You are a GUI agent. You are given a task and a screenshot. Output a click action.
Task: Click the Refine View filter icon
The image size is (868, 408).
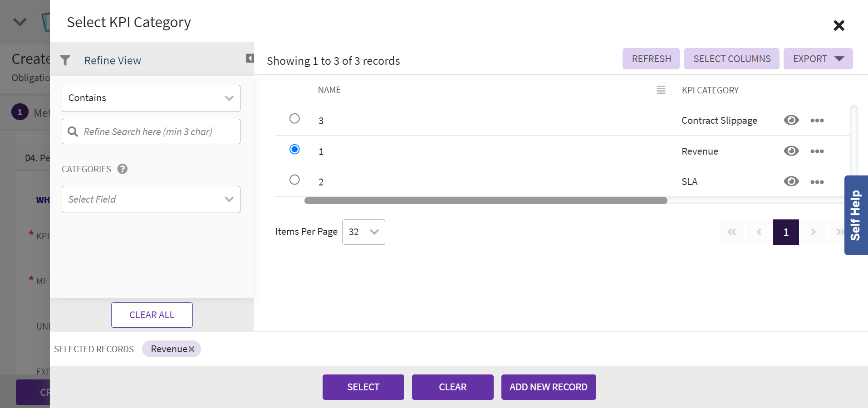point(65,60)
